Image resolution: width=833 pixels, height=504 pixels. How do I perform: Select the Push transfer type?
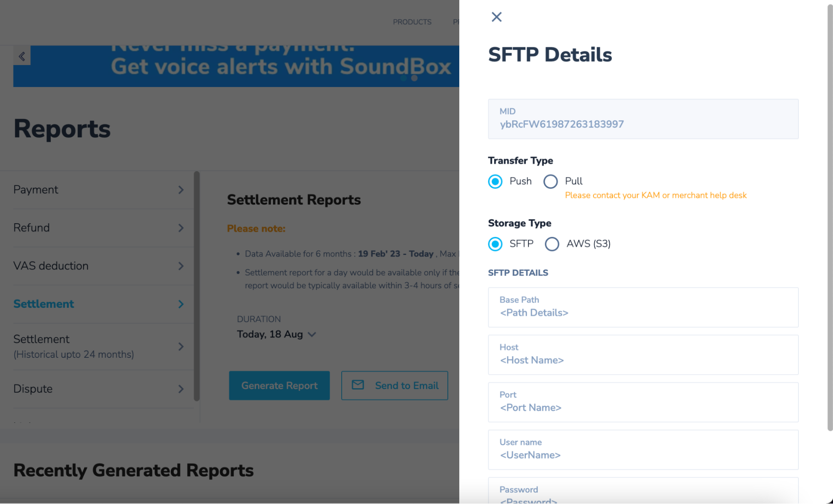point(495,181)
